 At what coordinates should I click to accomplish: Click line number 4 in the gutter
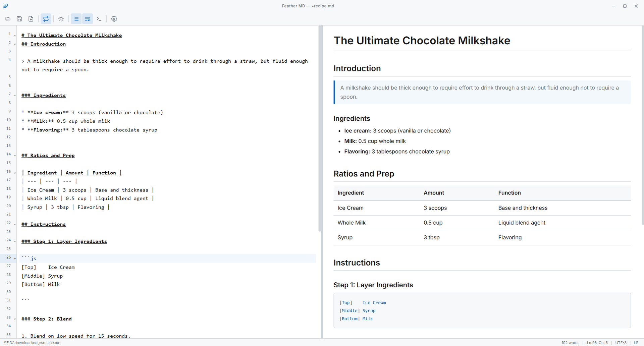[10, 60]
